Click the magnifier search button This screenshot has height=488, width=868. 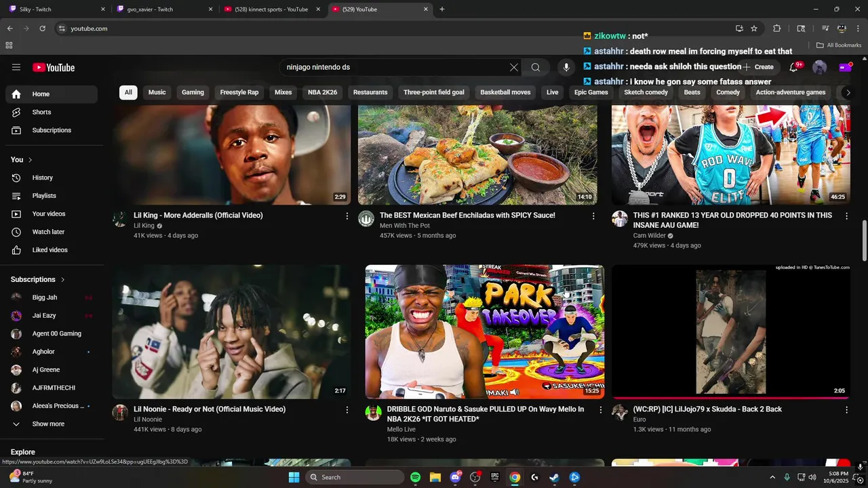536,67
